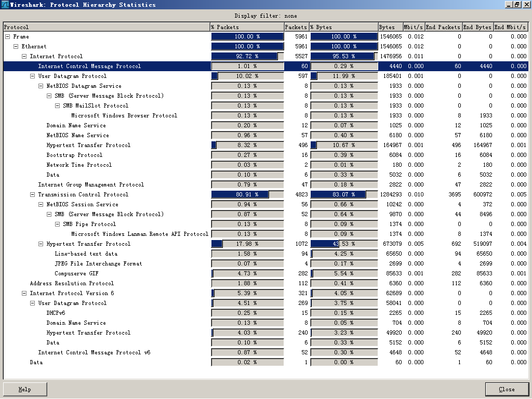Viewport: 532px width, 399px height.
Task: Collapse the SMB MailSlot Protocol node
Action: (57, 105)
